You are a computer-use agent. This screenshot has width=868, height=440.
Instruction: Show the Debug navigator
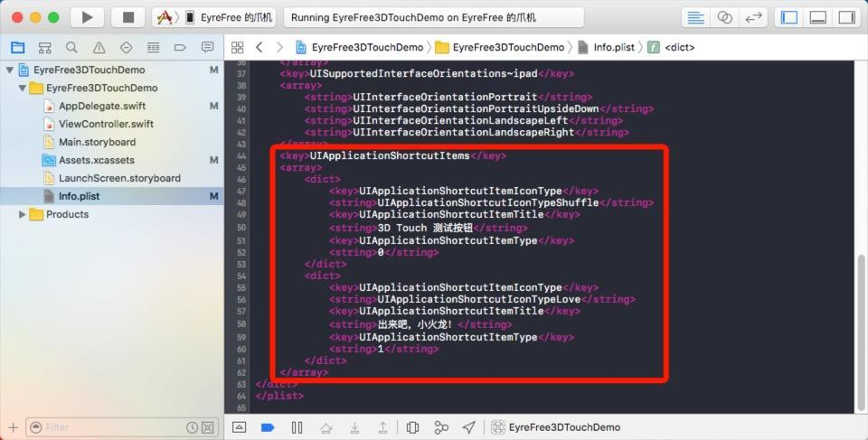coord(154,48)
